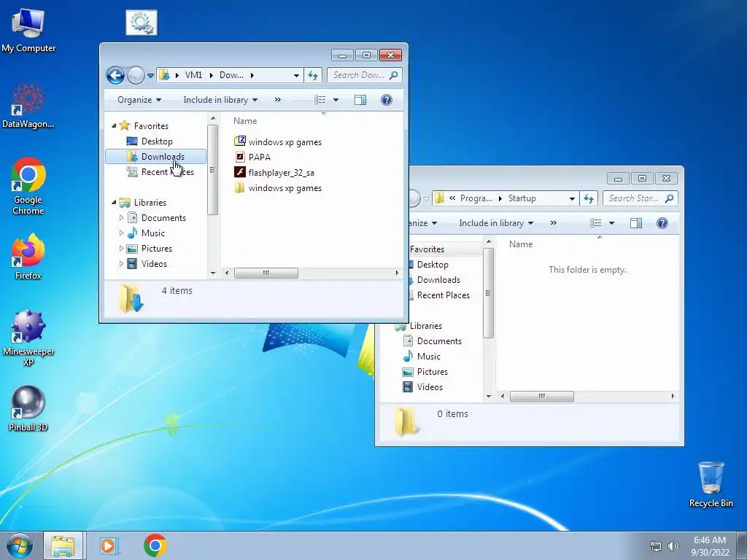Launch Windows Media Player from the taskbar
The image size is (747, 560).
click(x=109, y=545)
